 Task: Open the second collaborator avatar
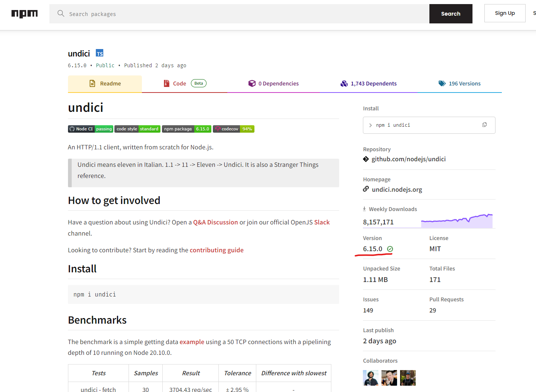point(389,378)
